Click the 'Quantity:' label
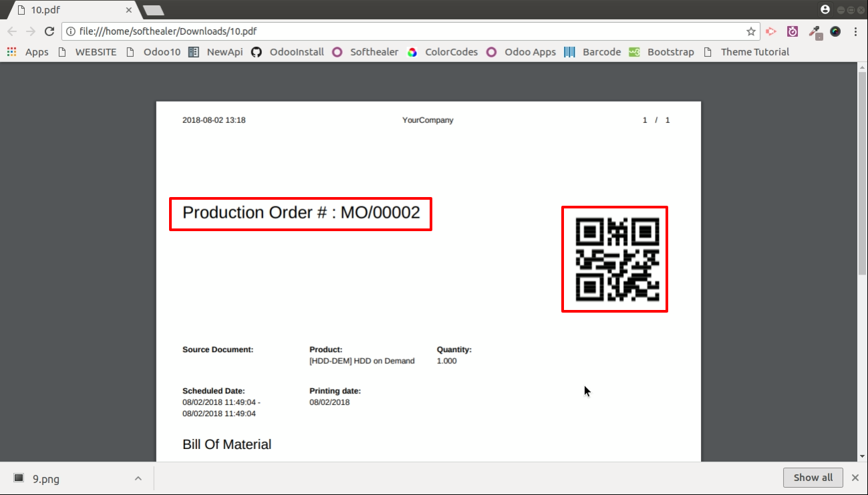The height and width of the screenshot is (495, 868). [x=454, y=349]
